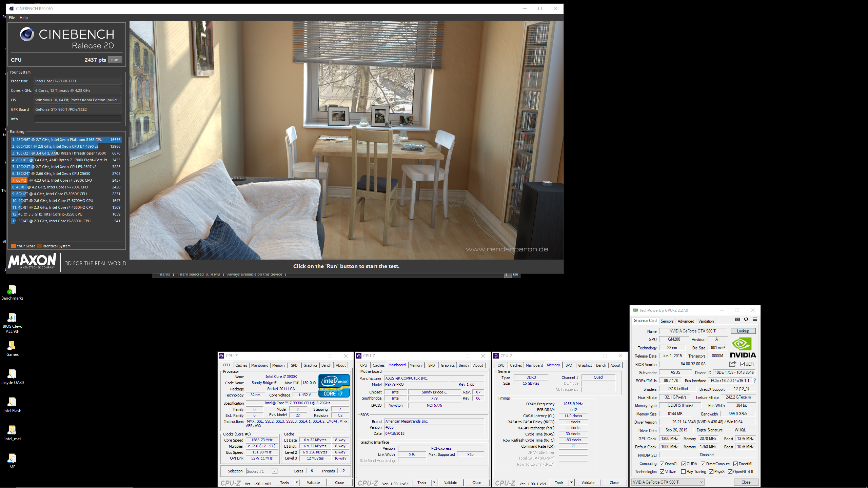Image resolution: width=868 pixels, height=488 pixels.
Task: Expand the Tools arrow in the CPU-Z Processor window
Action: [297, 482]
